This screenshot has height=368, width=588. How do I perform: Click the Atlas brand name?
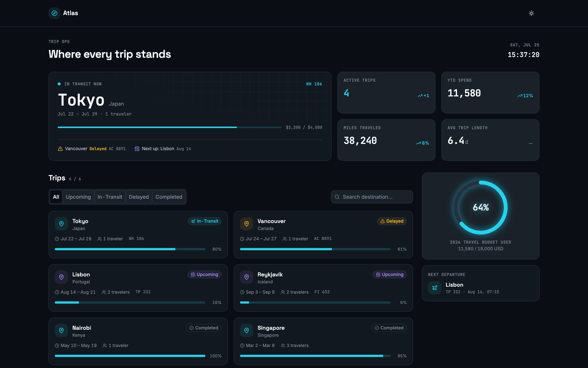pos(70,13)
